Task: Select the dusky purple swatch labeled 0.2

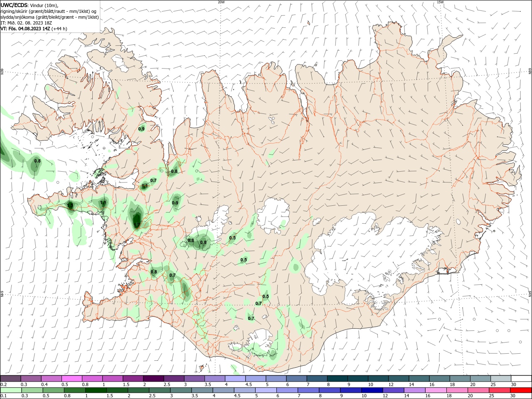Action: (10, 378)
